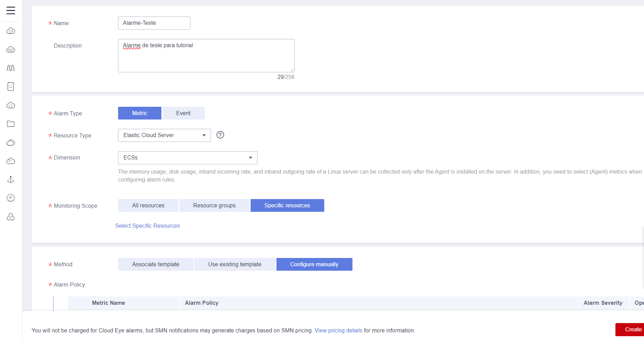This screenshot has width=644, height=342.
Task: Click the cloud gauge icon in the sidebar
Action: (x=11, y=161)
